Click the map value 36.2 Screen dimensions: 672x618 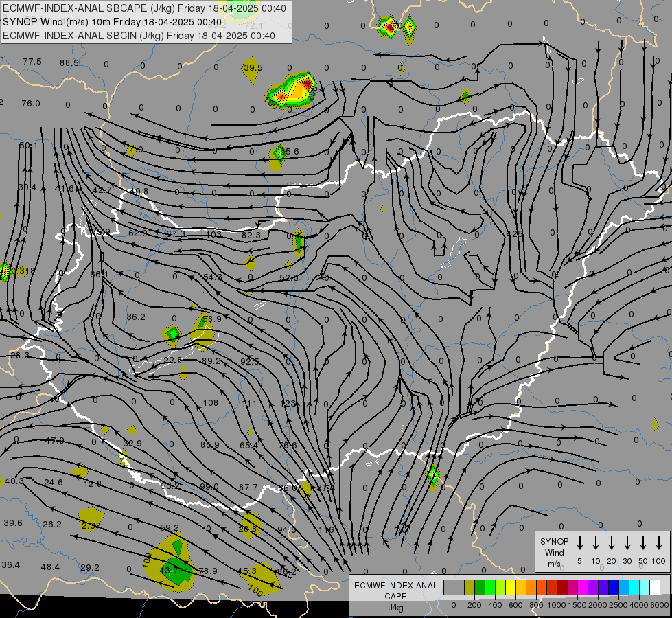136,317
